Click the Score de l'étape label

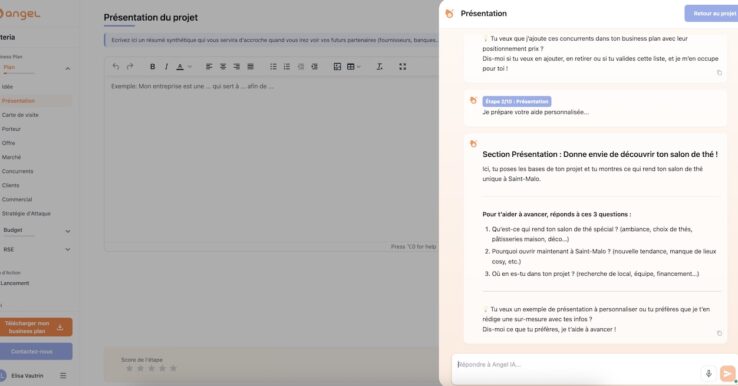click(142, 360)
